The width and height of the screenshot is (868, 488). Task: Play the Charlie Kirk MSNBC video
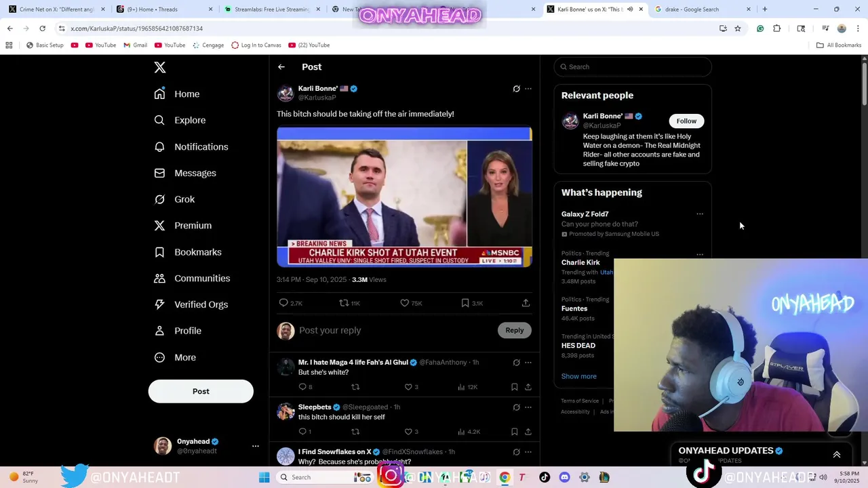404,197
